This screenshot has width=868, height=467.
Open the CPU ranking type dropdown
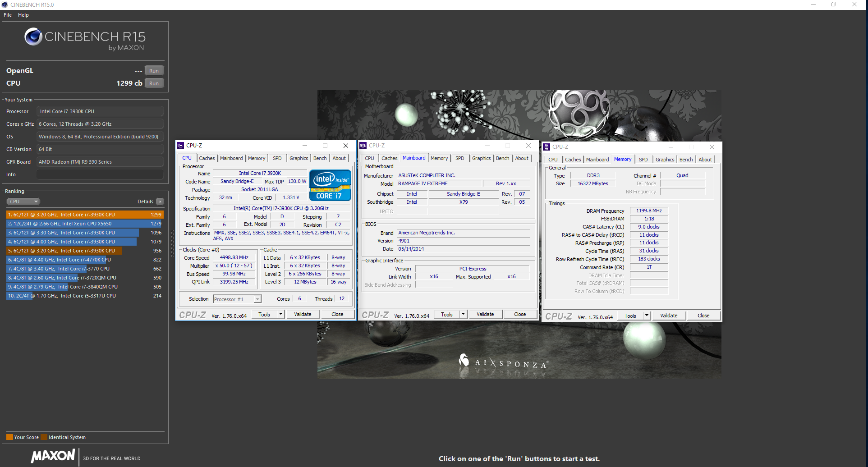point(23,201)
